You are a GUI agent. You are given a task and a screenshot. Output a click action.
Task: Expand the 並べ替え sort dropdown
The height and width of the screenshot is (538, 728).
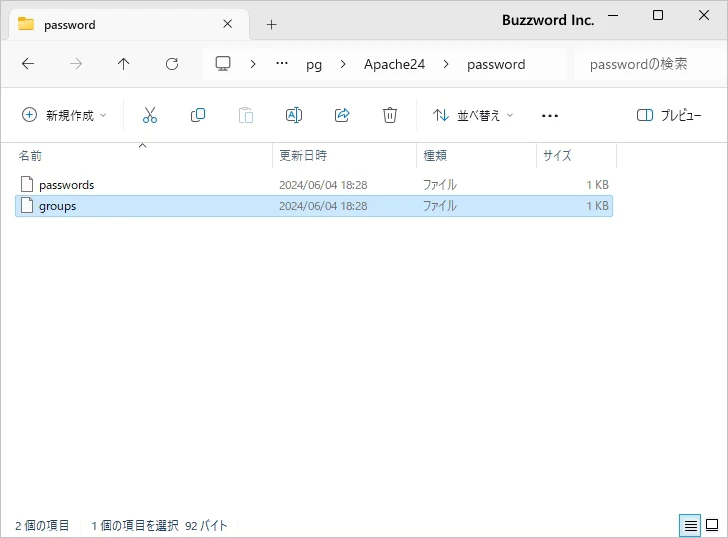point(473,115)
